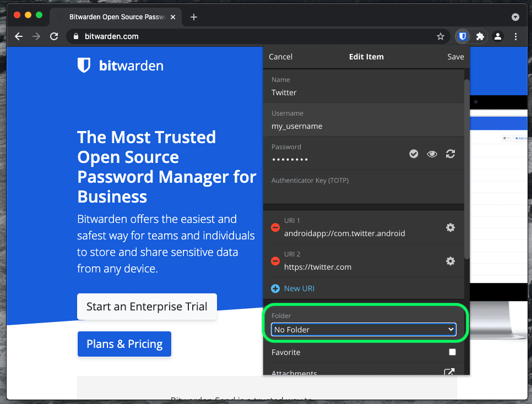Click the Authenticator Key (TOTP) field
The height and width of the screenshot is (404, 532).
pos(363,187)
